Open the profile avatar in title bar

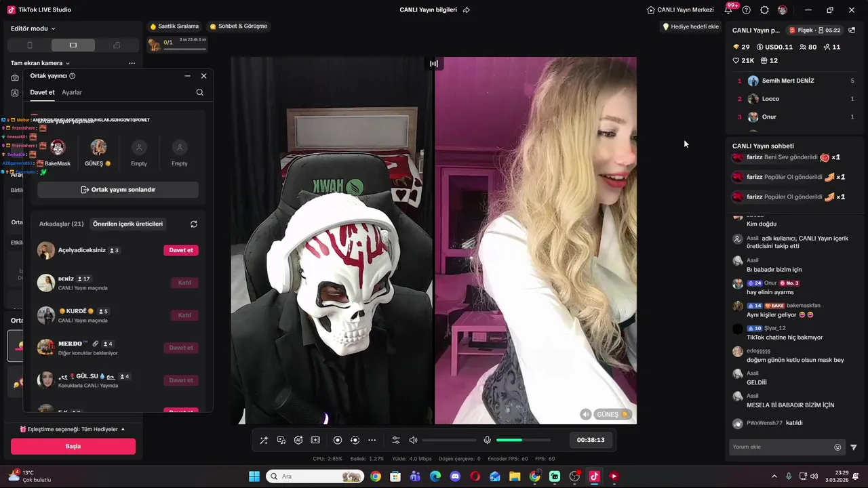[783, 10]
